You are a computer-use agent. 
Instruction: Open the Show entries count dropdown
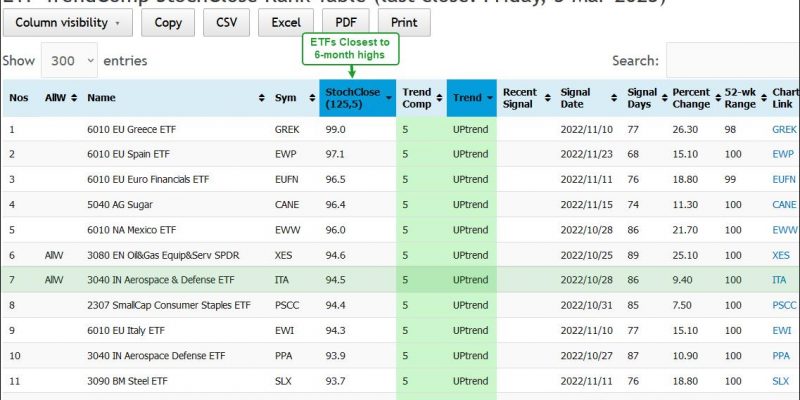pos(69,60)
